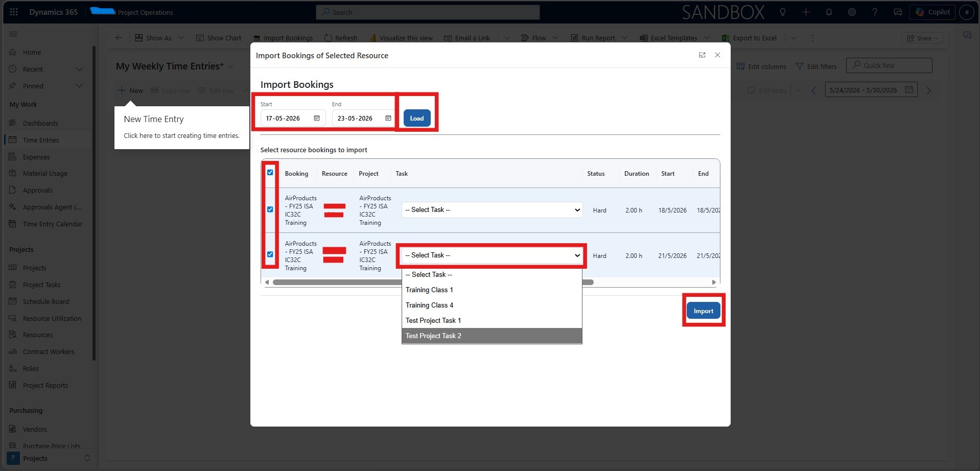Screen dimensions: 980x471
Task: Click the End date input field
Action: tap(364, 118)
